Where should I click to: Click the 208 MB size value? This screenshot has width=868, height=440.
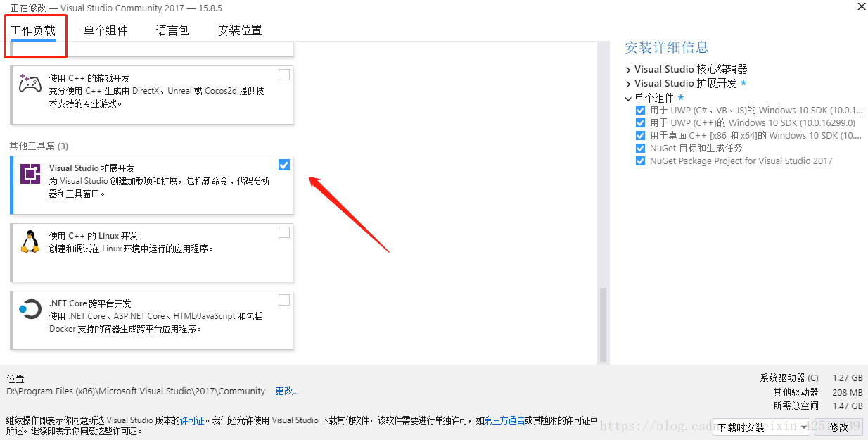pyautogui.click(x=847, y=392)
